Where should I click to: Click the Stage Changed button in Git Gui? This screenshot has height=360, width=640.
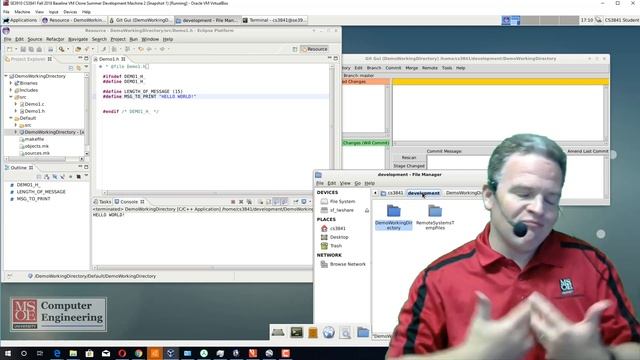(x=409, y=166)
